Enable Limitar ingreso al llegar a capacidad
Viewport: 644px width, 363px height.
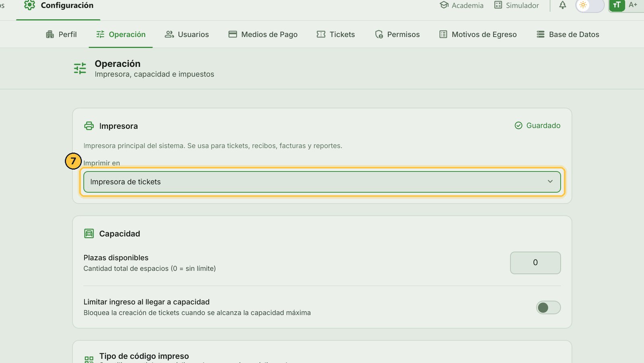[x=548, y=308]
